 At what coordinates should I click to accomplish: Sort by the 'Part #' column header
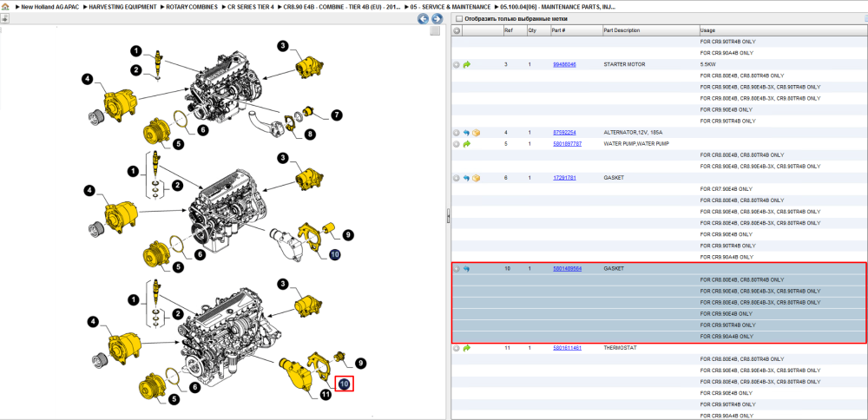(575, 30)
